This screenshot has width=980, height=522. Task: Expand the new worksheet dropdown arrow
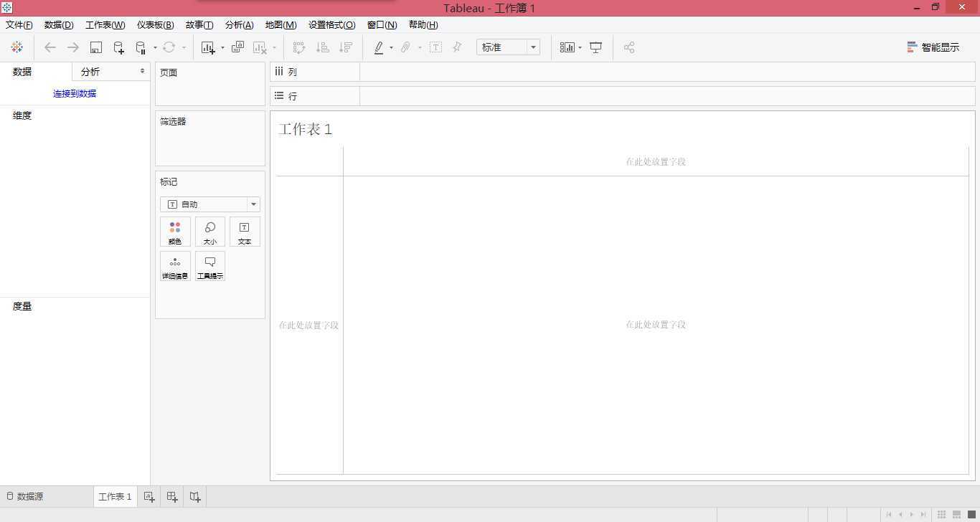point(222,48)
